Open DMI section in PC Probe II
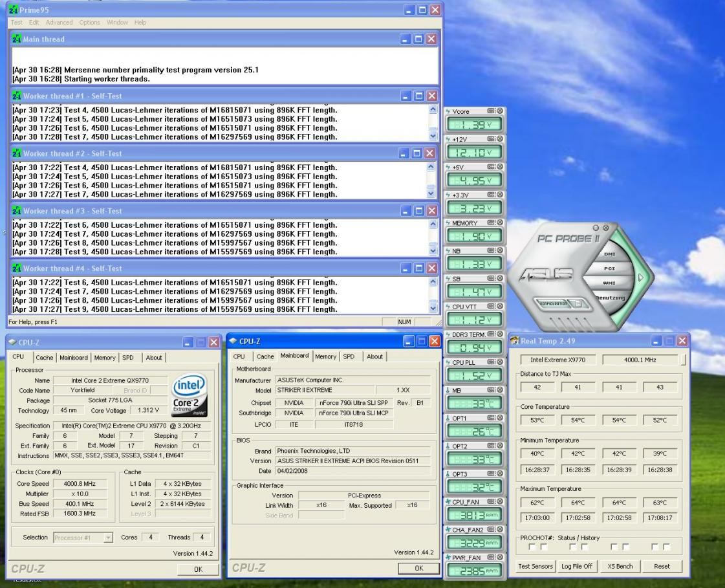 coord(609,254)
